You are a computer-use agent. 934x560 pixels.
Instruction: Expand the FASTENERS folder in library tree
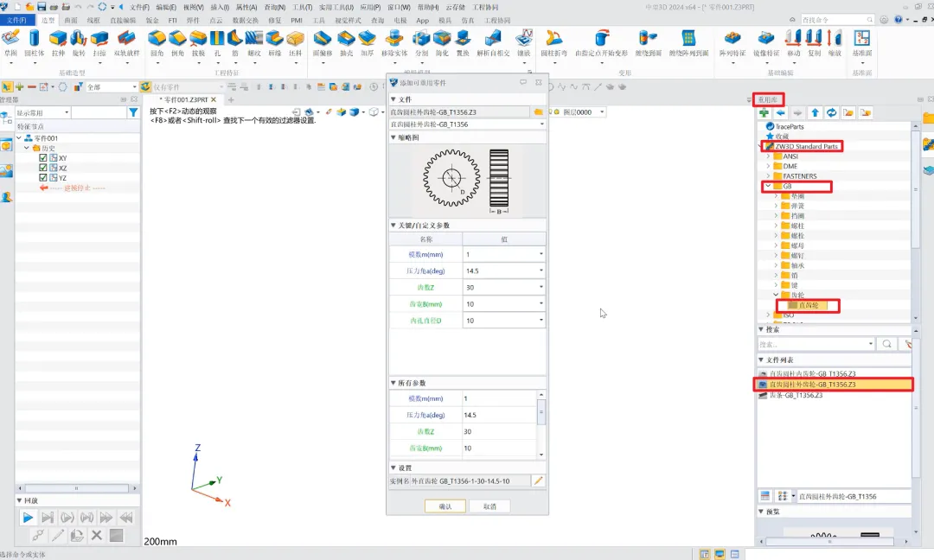coord(768,176)
